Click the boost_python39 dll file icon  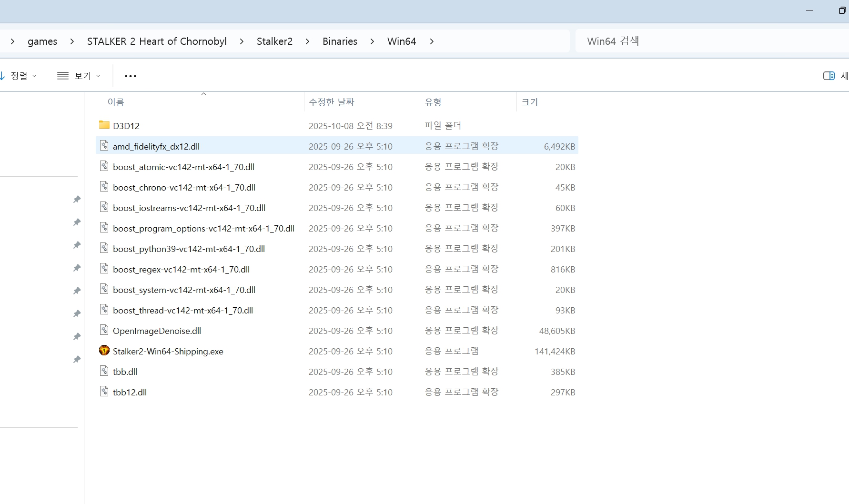point(104,248)
